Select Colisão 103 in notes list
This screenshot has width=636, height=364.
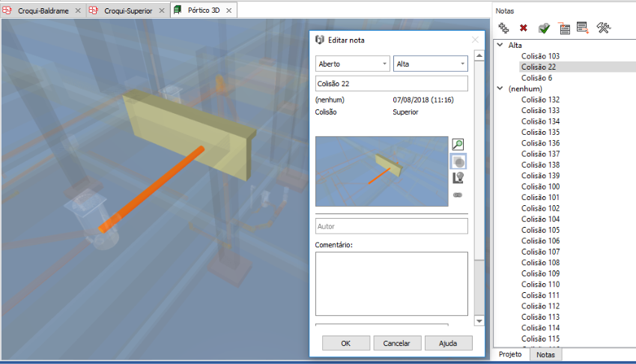point(540,56)
